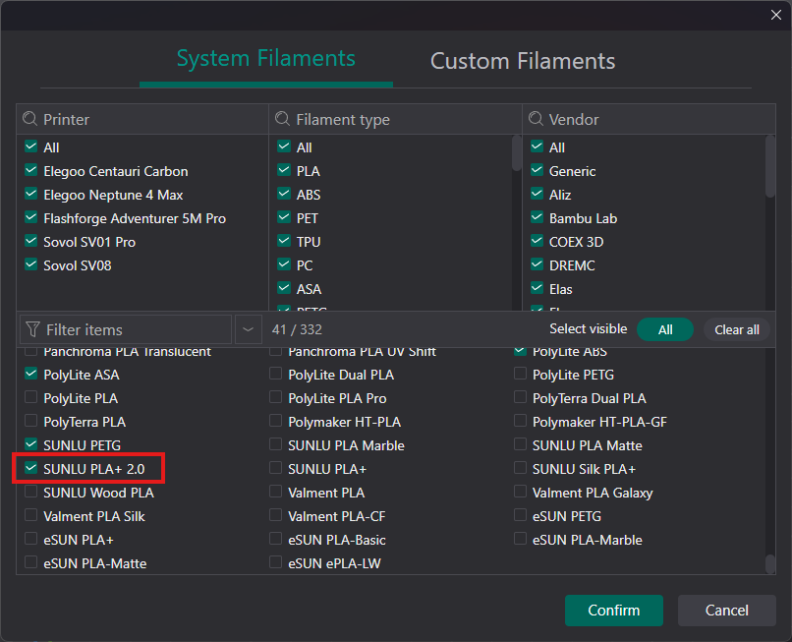Viewport: 792px width, 642px height.
Task: Check PolyLite PETG filament
Action: click(x=520, y=374)
